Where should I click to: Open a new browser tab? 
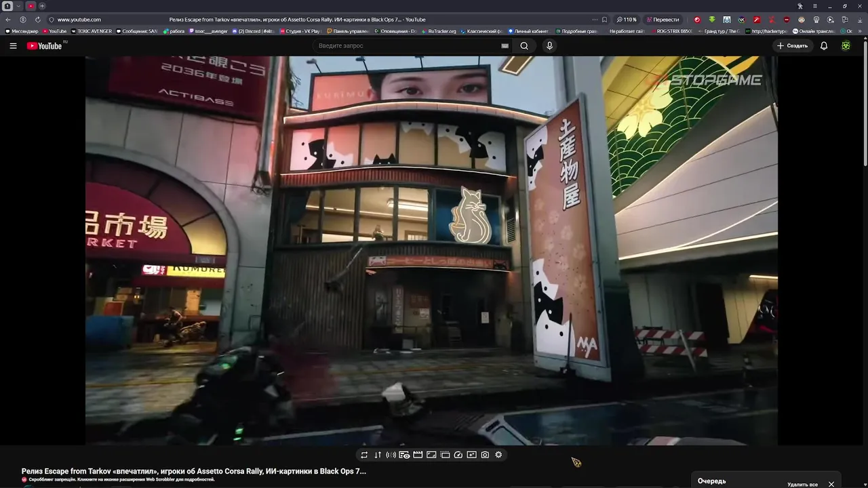tap(42, 6)
